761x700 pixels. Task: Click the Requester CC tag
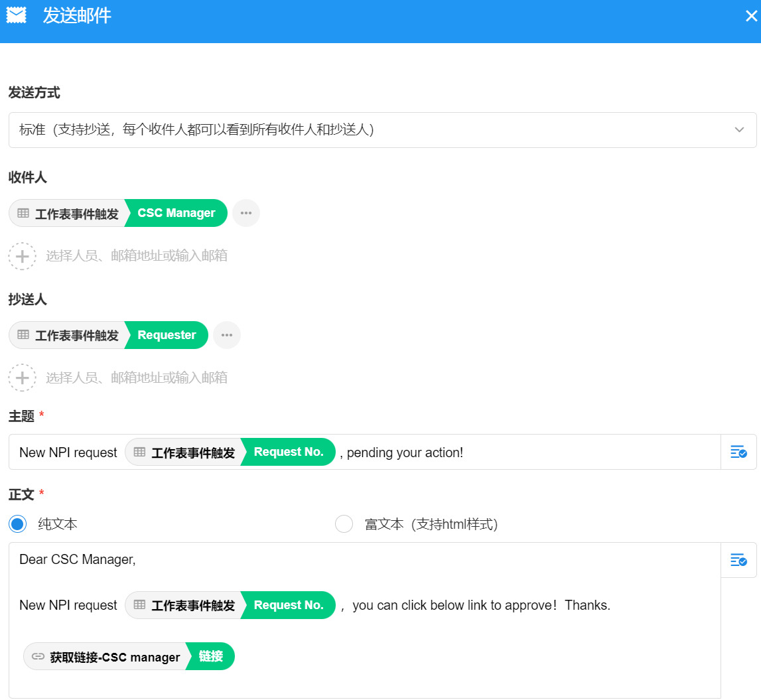167,335
